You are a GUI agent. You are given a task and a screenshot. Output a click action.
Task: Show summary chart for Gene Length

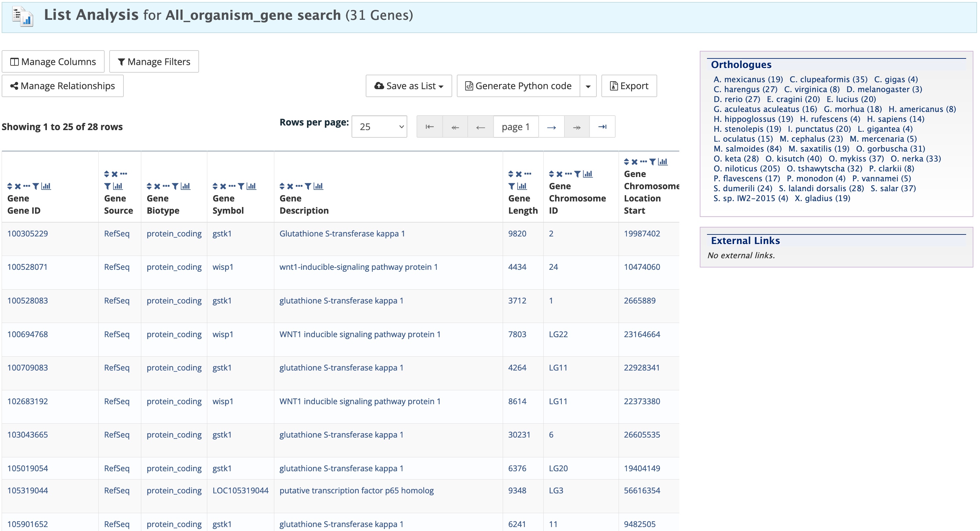522,186
